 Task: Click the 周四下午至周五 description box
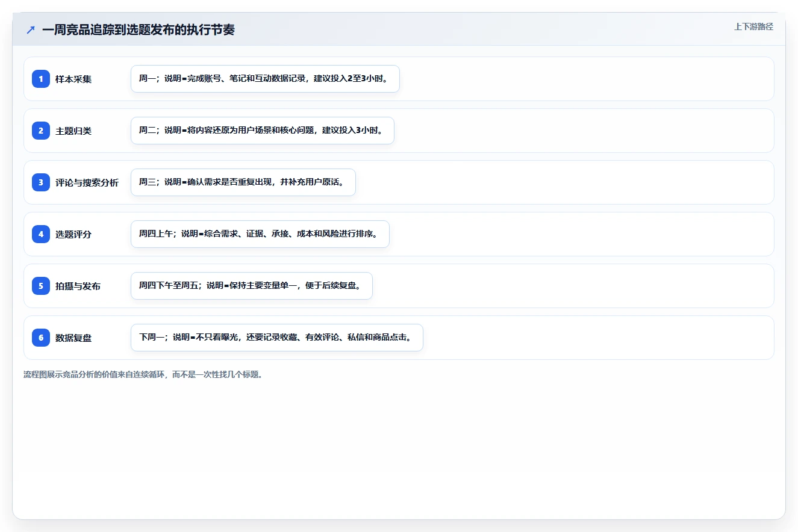pyautogui.click(x=252, y=286)
